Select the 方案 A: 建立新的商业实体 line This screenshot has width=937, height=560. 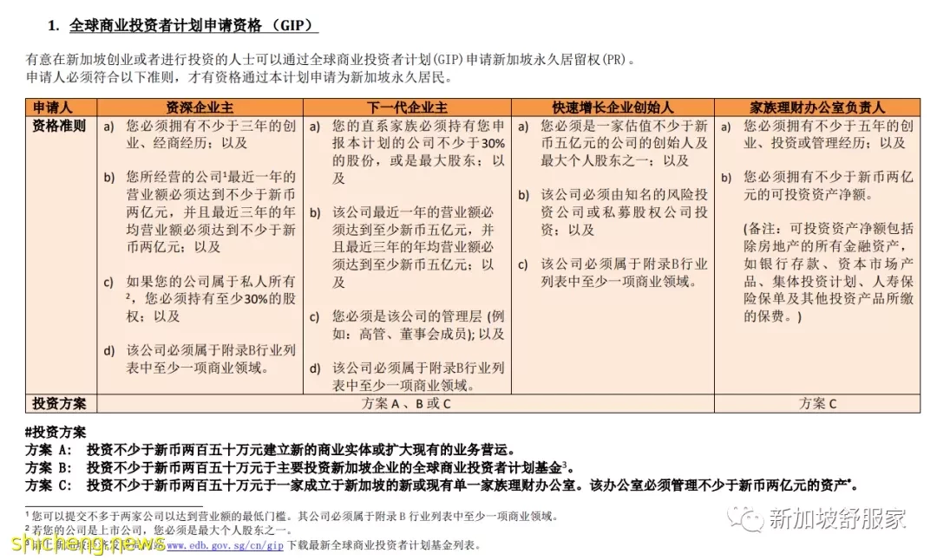[271, 450]
